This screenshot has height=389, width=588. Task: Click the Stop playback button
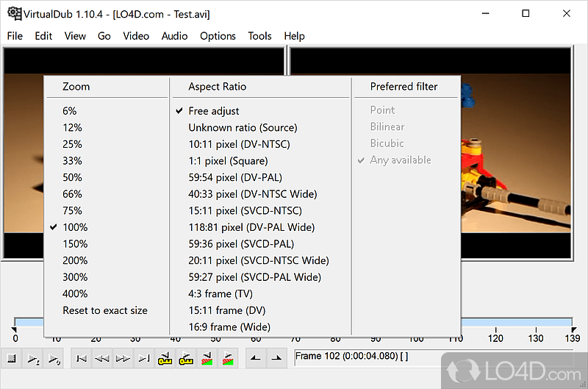click(12, 359)
